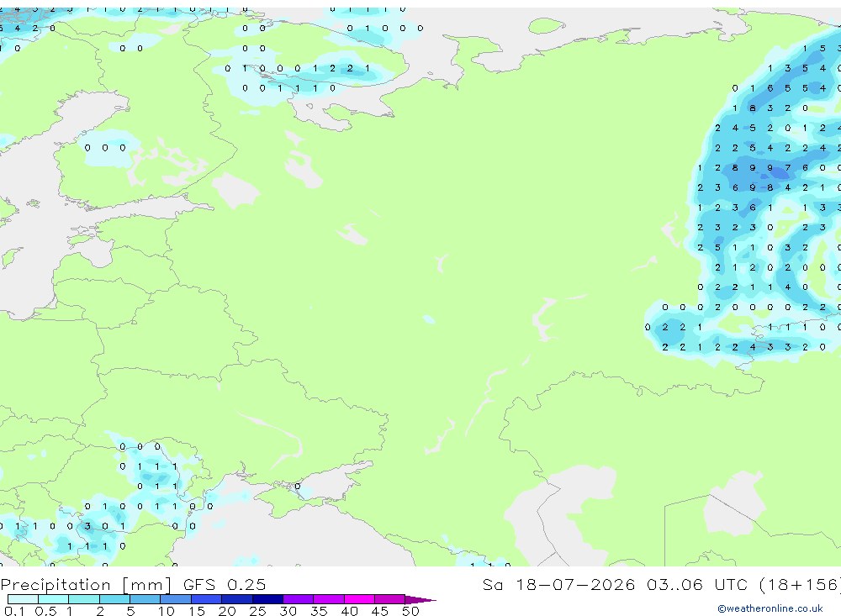841x616 pixels.
Task: Click the above-50 arrow tip of legend
Action: coord(420,600)
